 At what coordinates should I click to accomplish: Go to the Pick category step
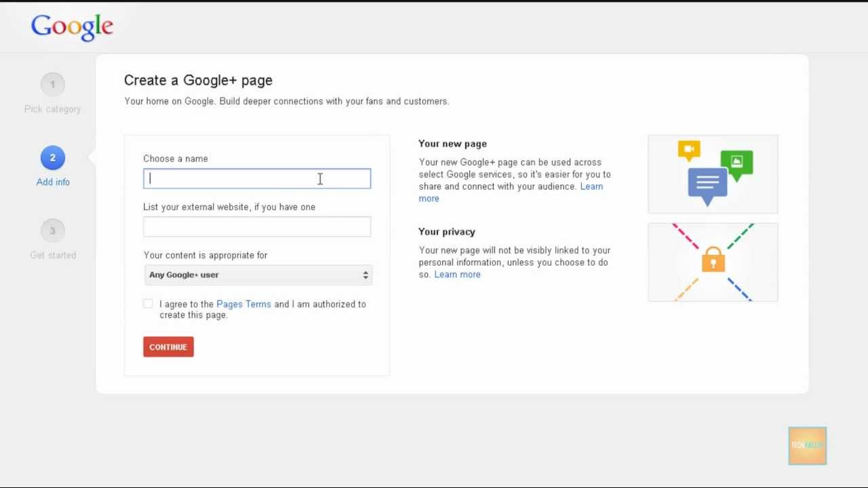coord(52,109)
